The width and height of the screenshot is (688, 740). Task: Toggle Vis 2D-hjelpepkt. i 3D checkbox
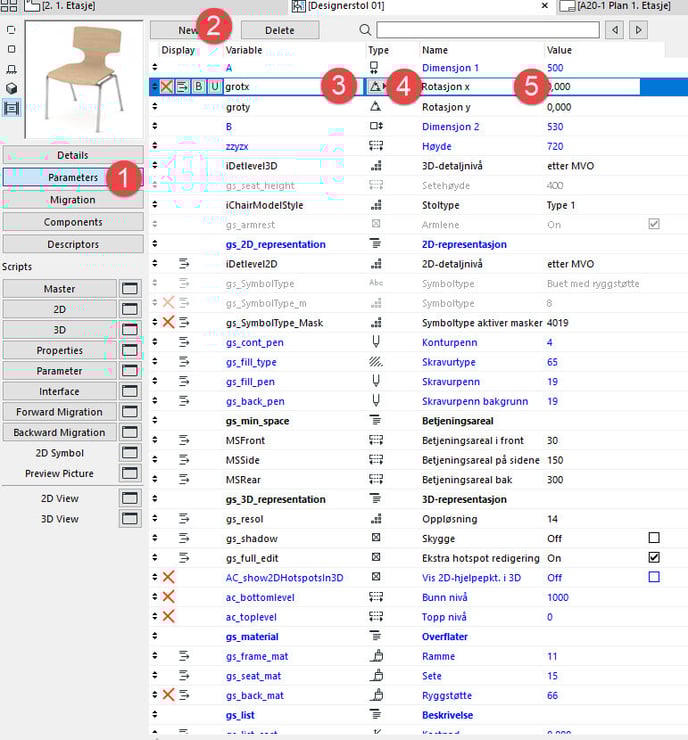654,577
